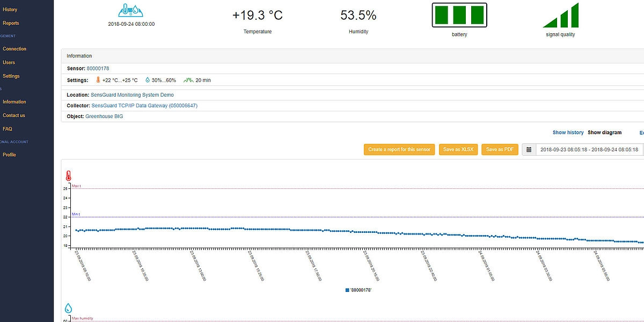Open Reports in the sidebar
This screenshot has height=322, width=644.
pyautogui.click(x=11, y=23)
